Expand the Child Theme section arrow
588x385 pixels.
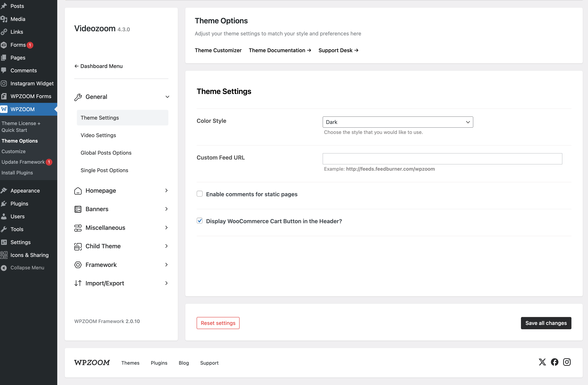[x=166, y=246]
